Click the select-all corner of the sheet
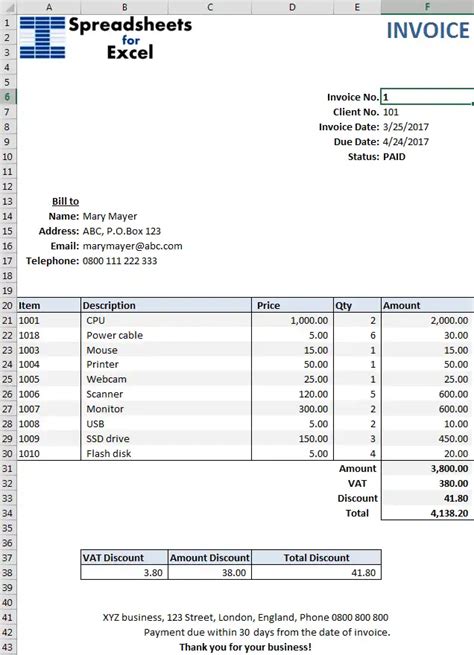 pos(8,7)
